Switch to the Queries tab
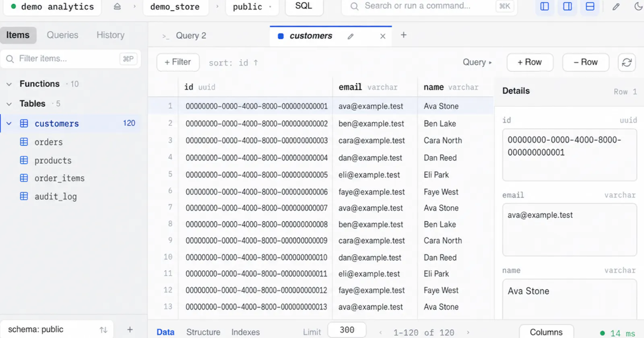Viewport: 644px width, 338px height. pos(62,35)
